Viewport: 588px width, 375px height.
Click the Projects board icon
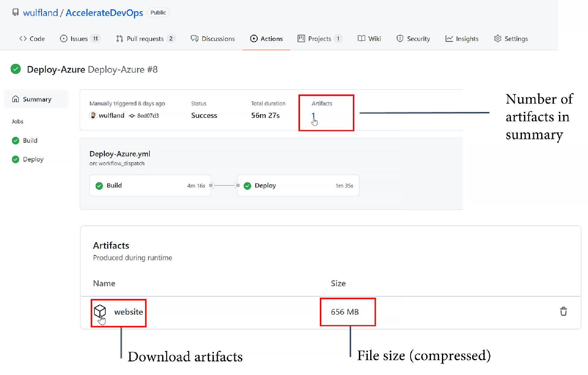coord(301,38)
